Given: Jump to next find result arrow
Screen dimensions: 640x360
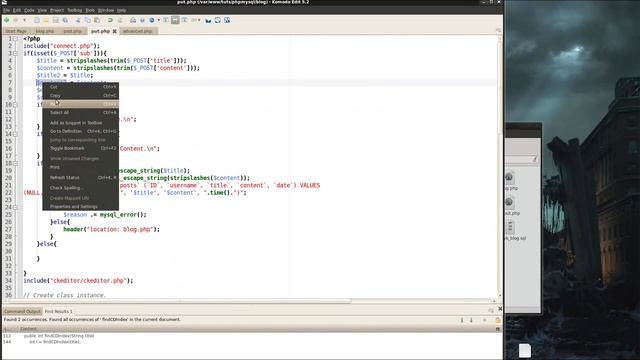Looking at the screenshot, I should click(471, 320).
